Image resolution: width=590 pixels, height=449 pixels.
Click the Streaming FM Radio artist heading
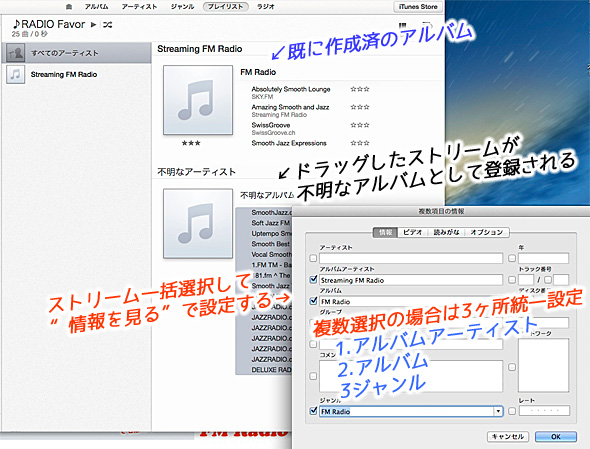pyautogui.click(x=199, y=49)
